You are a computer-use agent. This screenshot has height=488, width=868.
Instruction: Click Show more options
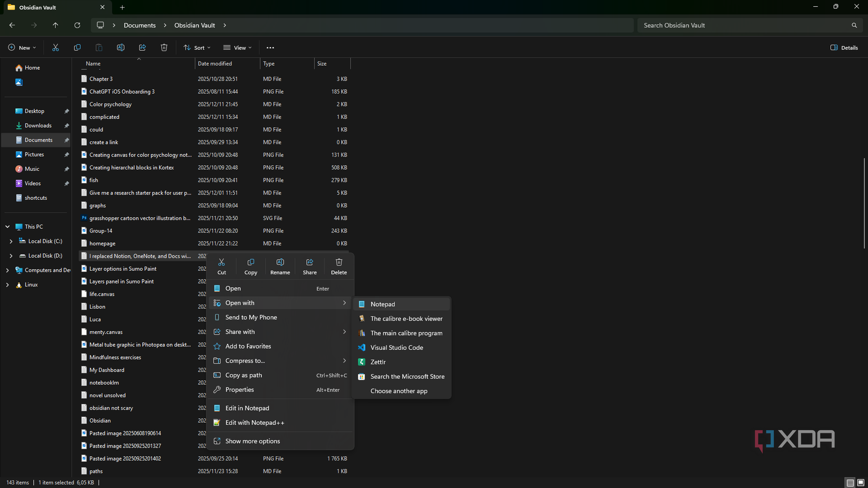point(253,441)
